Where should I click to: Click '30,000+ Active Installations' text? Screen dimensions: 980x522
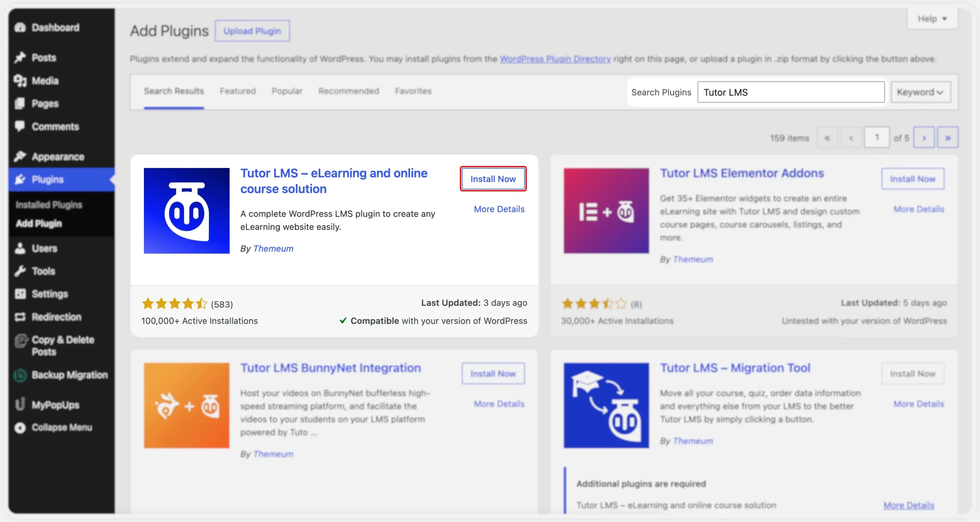click(617, 321)
